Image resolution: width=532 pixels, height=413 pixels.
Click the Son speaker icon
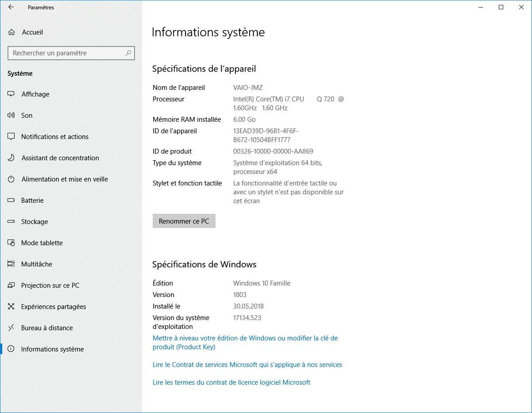point(12,116)
